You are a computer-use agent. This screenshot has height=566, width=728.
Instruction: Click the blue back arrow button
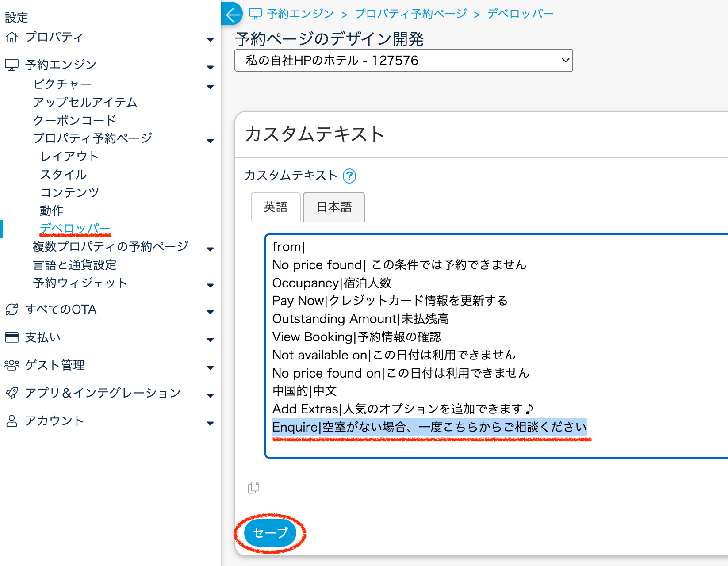232,14
